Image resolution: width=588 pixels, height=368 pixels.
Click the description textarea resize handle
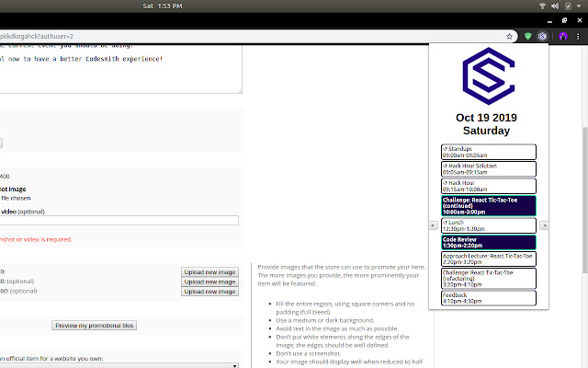(240, 91)
